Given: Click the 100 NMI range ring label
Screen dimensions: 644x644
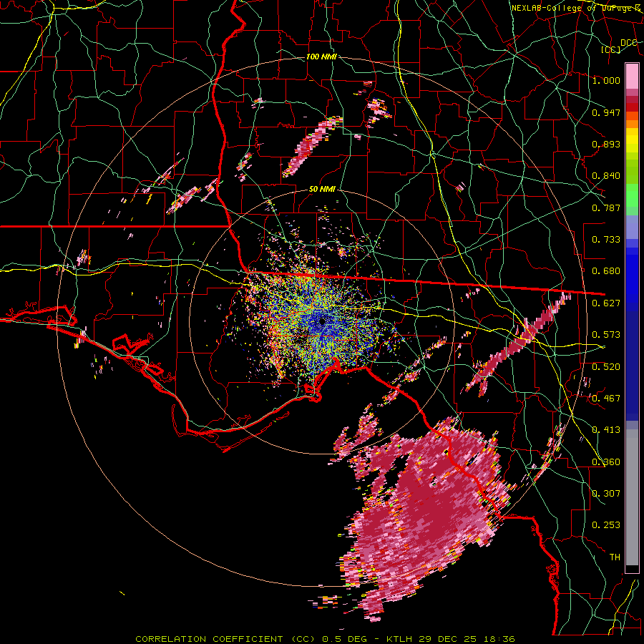Looking at the screenshot, I should 321,57.
